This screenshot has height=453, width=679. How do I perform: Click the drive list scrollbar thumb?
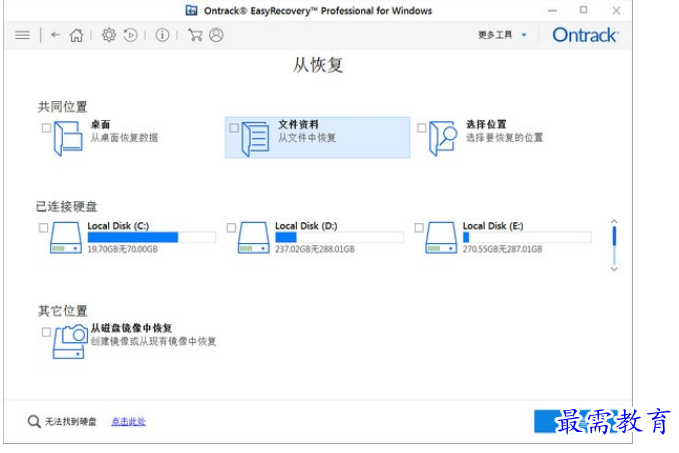pos(614,236)
